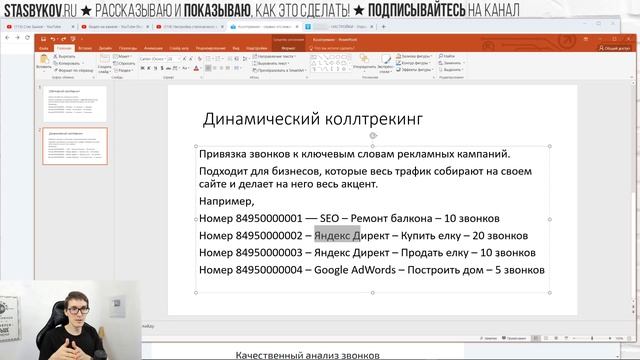
Task: Click Increase Font Size (large A) button
Action: (x=184, y=59)
